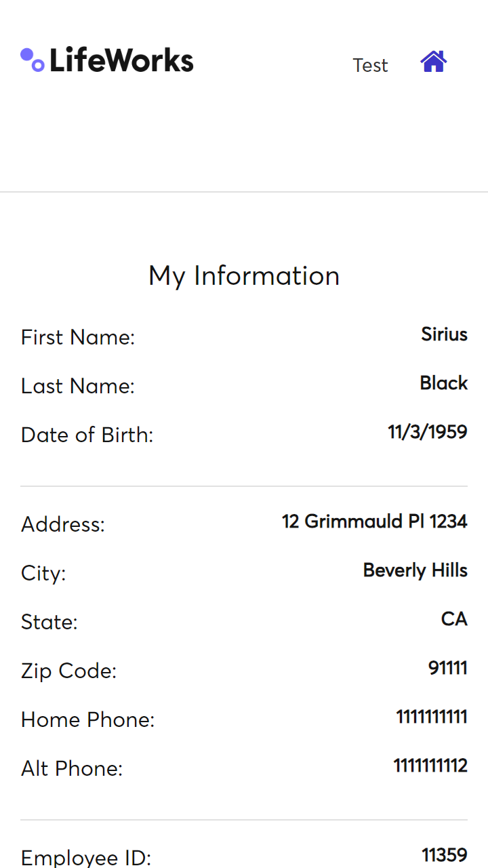Click the employee ID value 11359
Image resolution: width=488 pixels, height=868 pixels.
tap(444, 855)
